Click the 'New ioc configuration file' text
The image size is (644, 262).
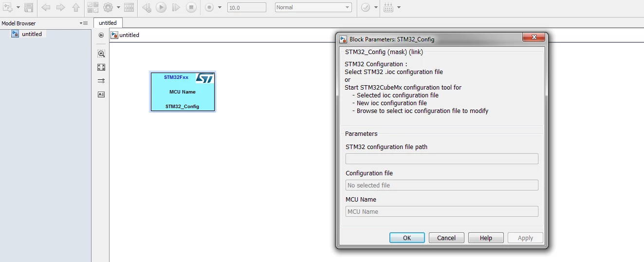(x=392, y=103)
